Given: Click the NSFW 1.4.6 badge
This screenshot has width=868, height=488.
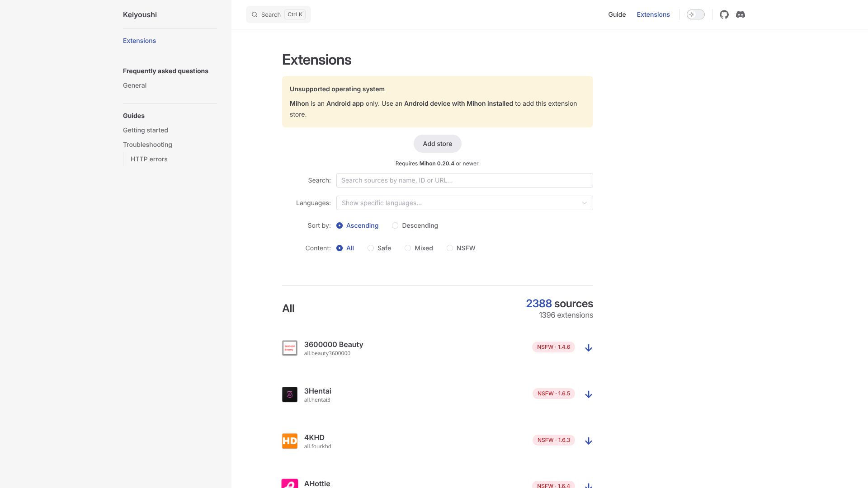Looking at the screenshot, I should tap(553, 347).
